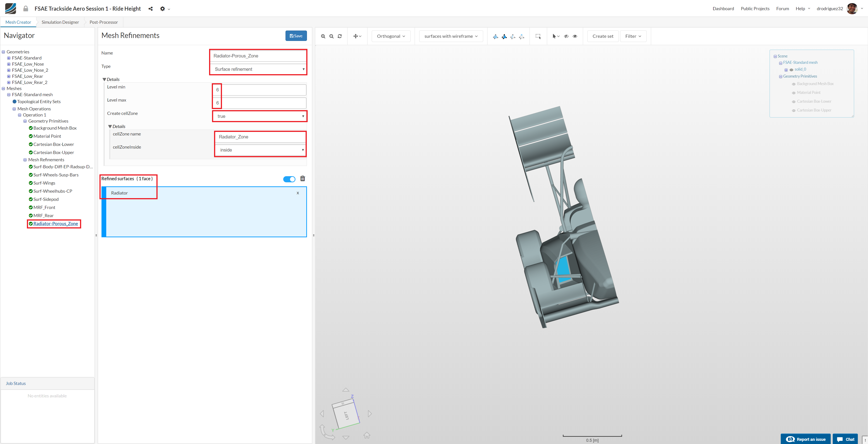
Task: Switch to the Simulation Designer tab
Action: point(60,22)
